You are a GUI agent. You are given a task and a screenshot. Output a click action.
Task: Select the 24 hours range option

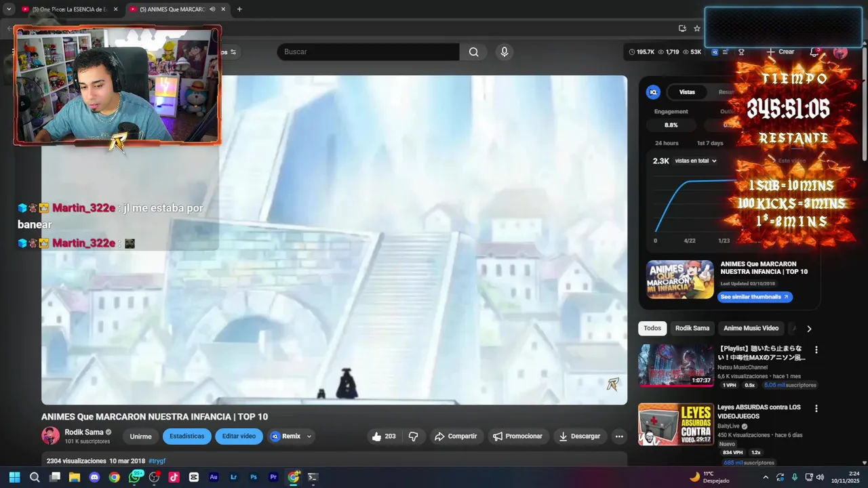(667, 143)
